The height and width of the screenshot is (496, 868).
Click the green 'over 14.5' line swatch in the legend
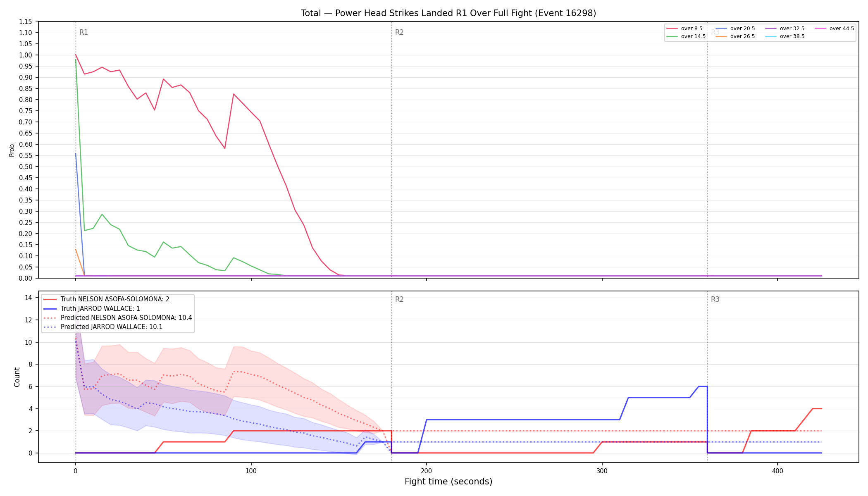(x=672, y=36)
